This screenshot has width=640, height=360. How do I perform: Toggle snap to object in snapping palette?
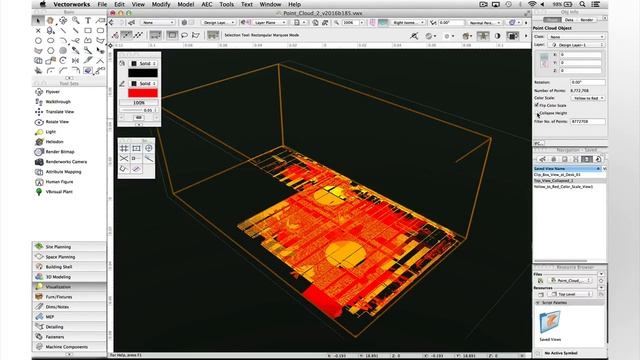click(136, 148)
